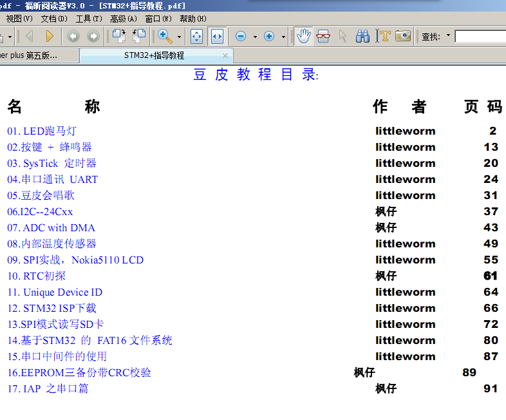The width and height of the screenshot is (506, 420).
Task: Click page number 91 in the table
Action: tap(491, 388)
